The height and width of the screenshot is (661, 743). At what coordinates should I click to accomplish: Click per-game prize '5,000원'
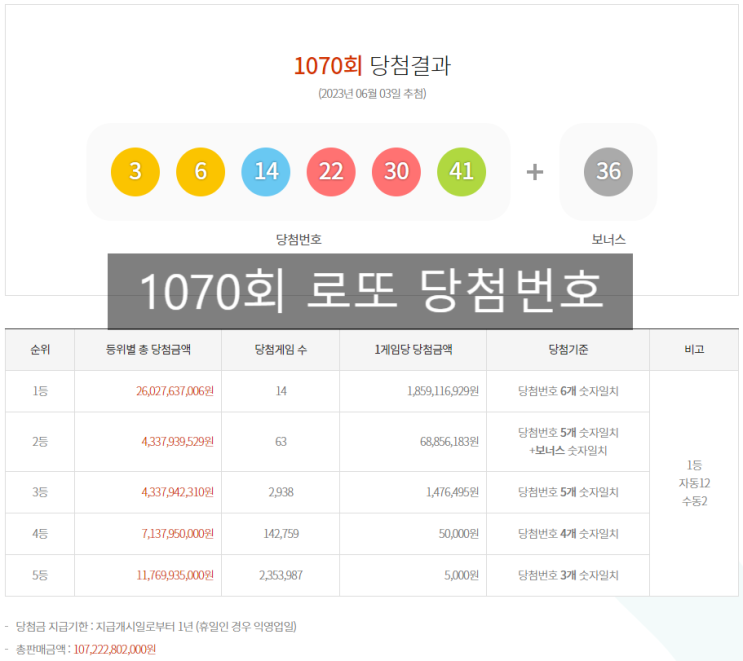point(462,575)
